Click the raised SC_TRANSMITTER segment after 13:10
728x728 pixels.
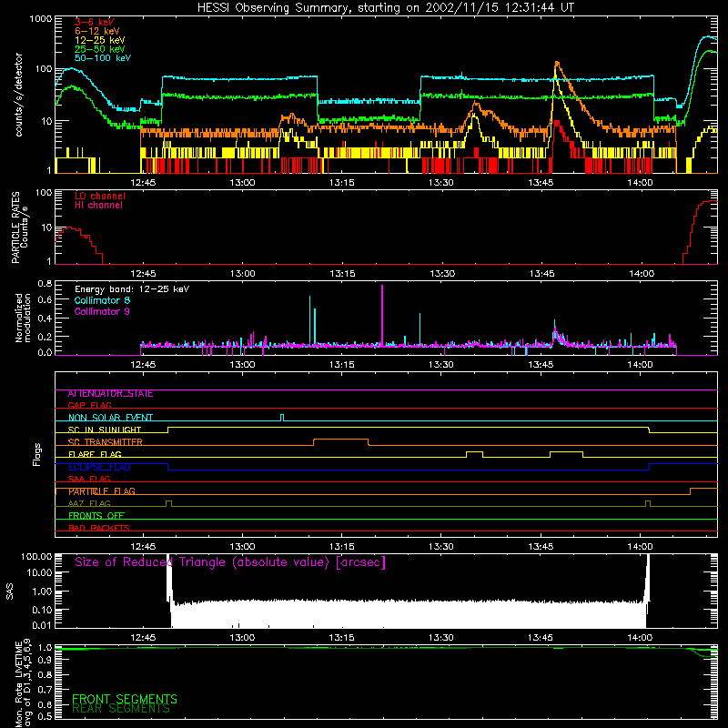pos(341,440)
